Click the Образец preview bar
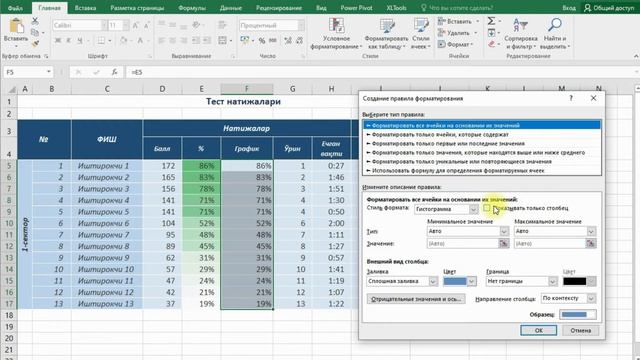 pyautogui.click(x=578, y=314)
